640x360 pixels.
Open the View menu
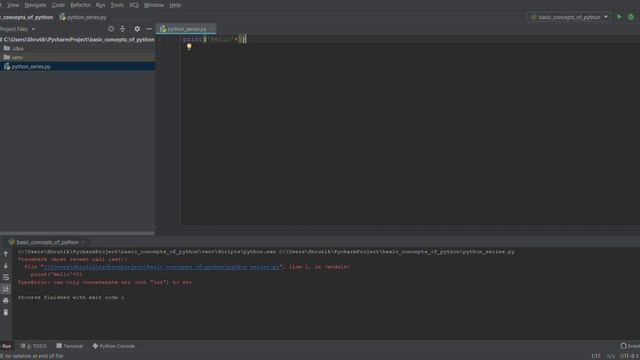pyautogui.click(x=13, y=5)
